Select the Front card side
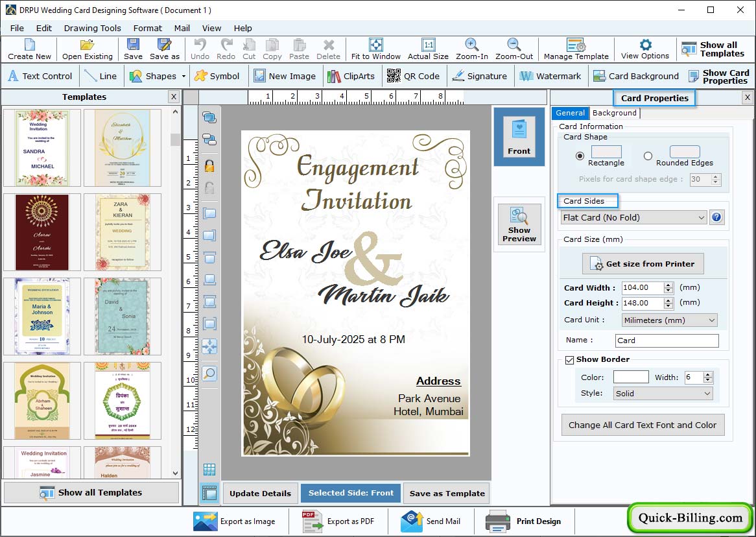The width and height of the screenshot is (756, 537). (x=519, y=137)
